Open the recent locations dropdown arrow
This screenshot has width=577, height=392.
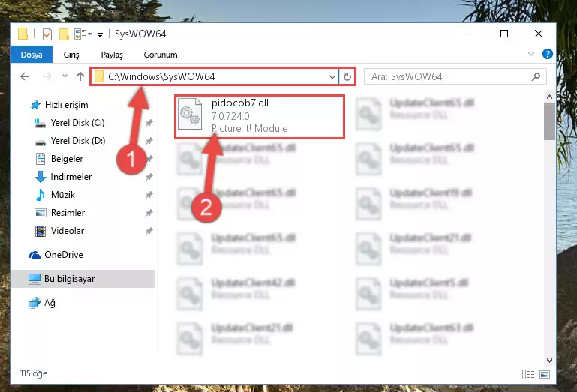pos(65,76)
